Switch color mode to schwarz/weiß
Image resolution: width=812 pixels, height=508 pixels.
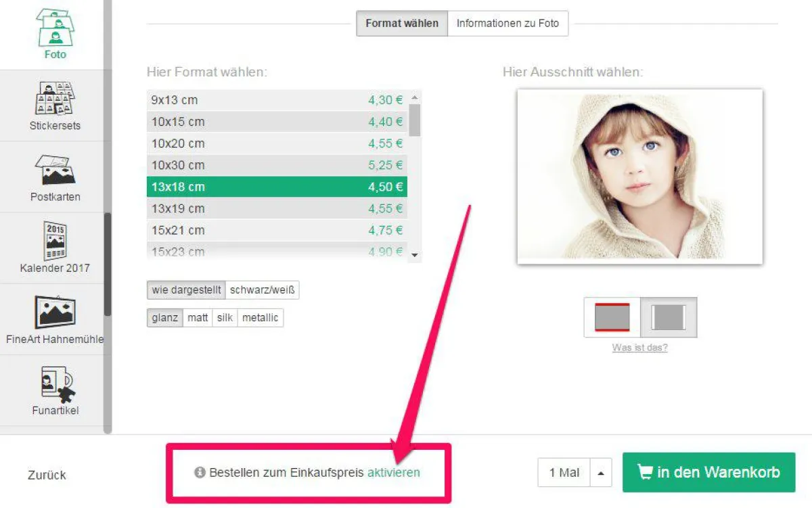[263, 290]
